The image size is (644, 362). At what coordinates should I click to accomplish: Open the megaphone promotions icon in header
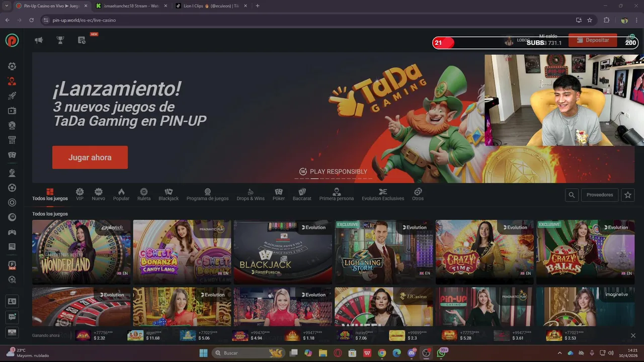pos(39,40)
